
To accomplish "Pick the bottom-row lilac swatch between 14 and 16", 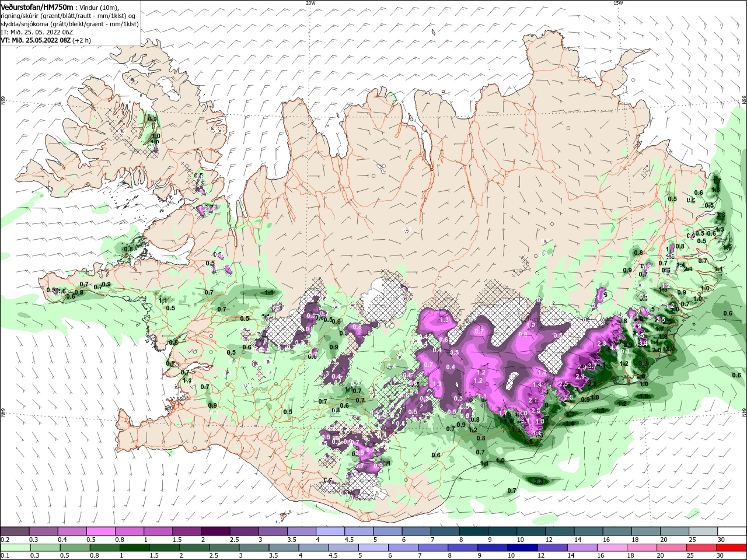I will coord(582,548).
